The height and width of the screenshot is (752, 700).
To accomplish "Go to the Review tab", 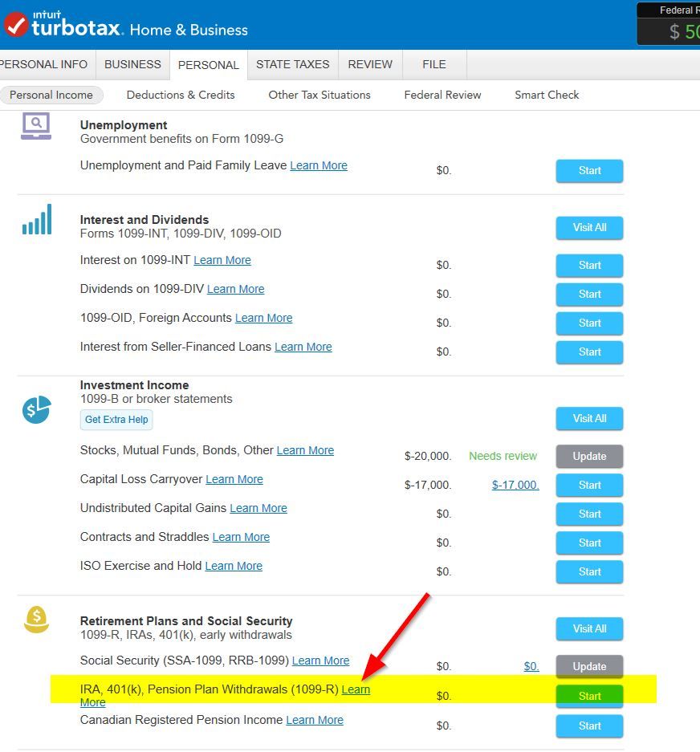I will click(370, 64).
